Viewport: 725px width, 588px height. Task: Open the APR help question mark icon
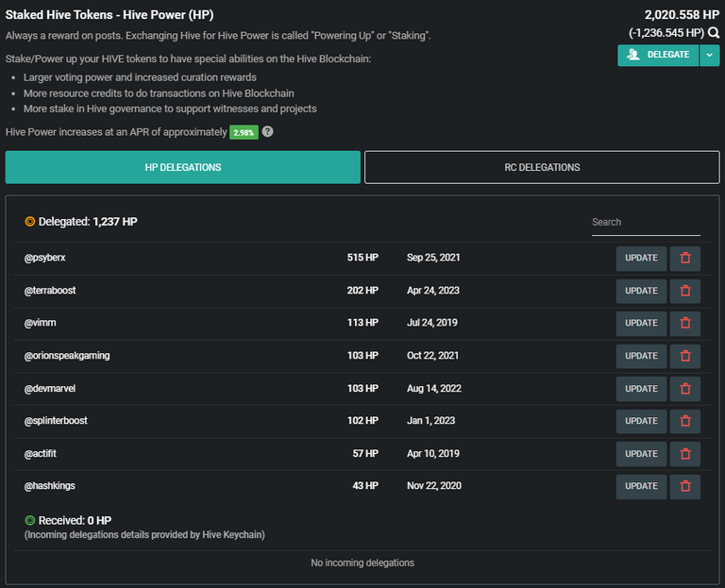(x=267, y=132)
